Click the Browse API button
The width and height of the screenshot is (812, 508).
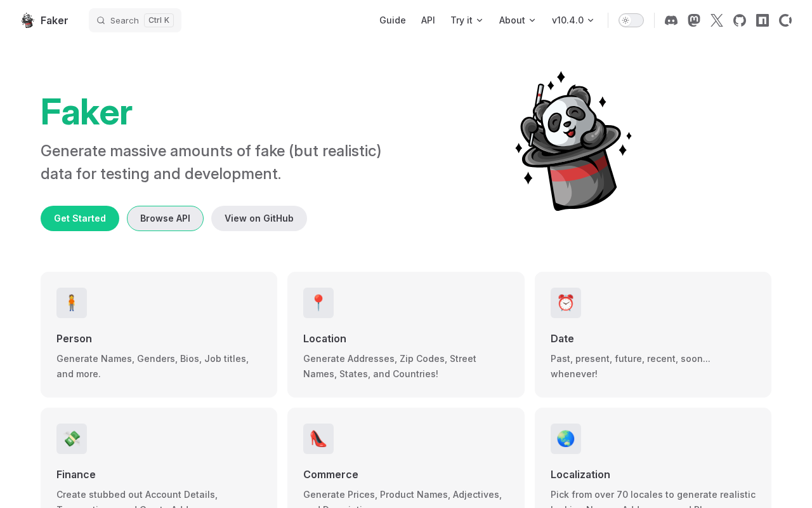(165, 218)
